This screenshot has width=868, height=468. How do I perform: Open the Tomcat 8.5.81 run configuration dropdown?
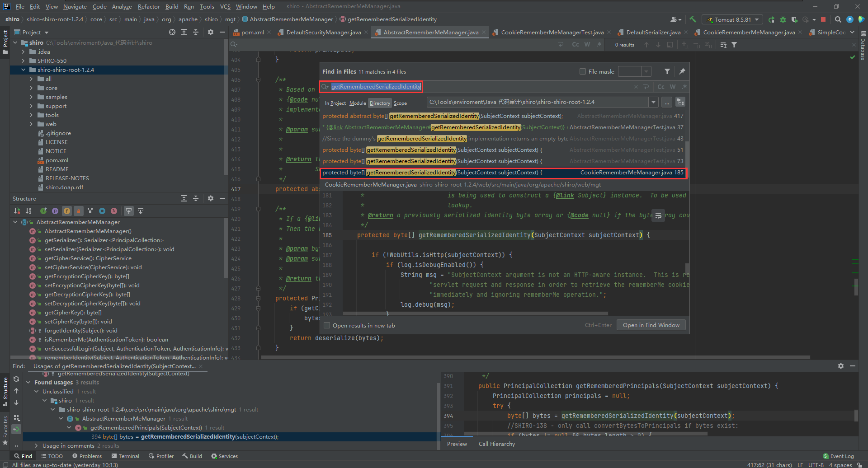[732, 19]
